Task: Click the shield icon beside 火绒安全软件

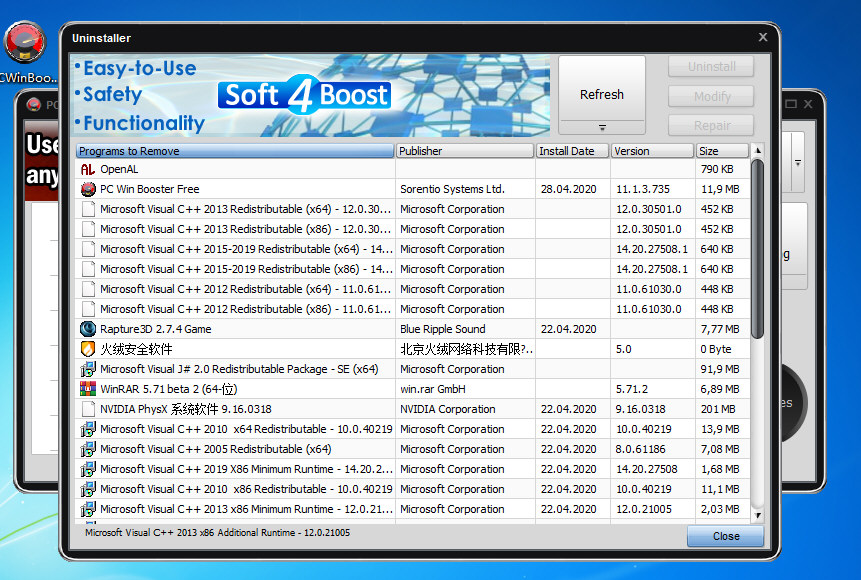Action: click(88, 349)
